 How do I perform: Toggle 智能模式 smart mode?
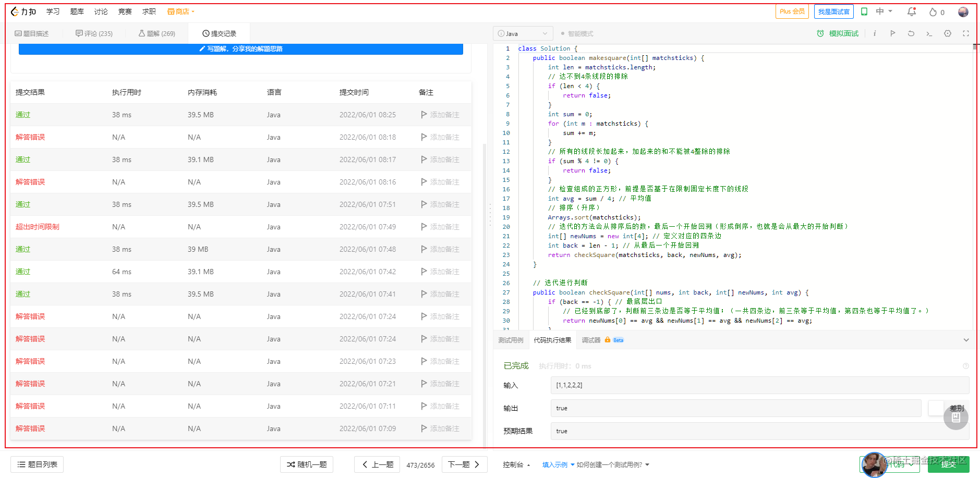pos(577,33)
